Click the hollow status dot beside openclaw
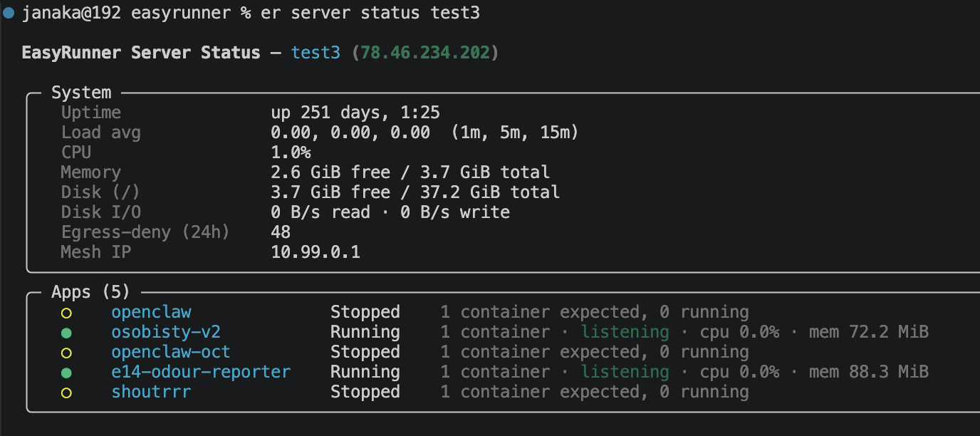Viewport: 980px width, 436px height. (66, 313)
